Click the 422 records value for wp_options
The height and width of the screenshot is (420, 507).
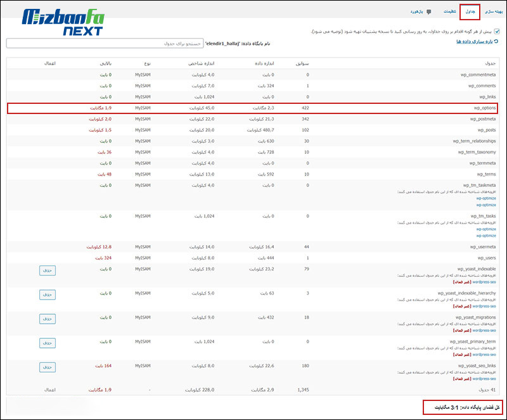(x=305, y=108)
